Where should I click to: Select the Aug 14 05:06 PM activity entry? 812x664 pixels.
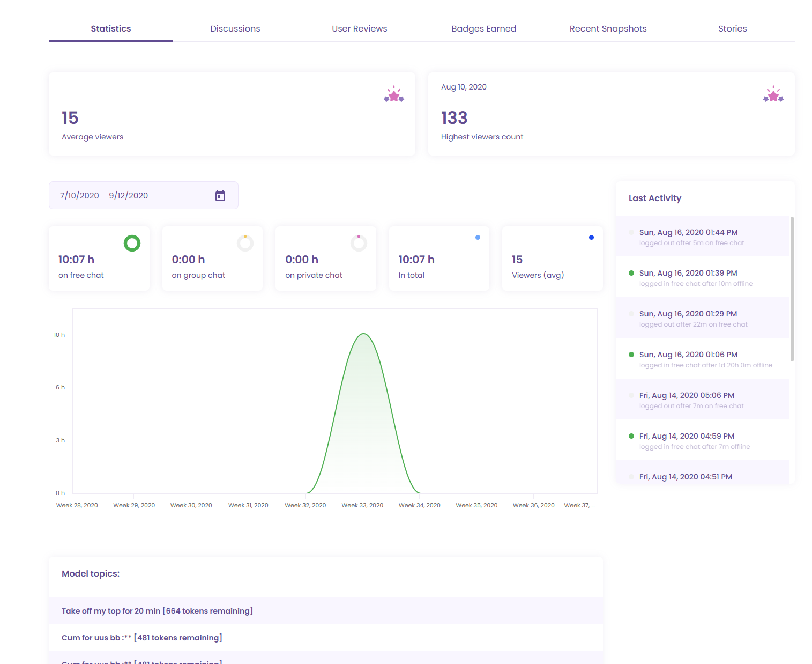703,400
